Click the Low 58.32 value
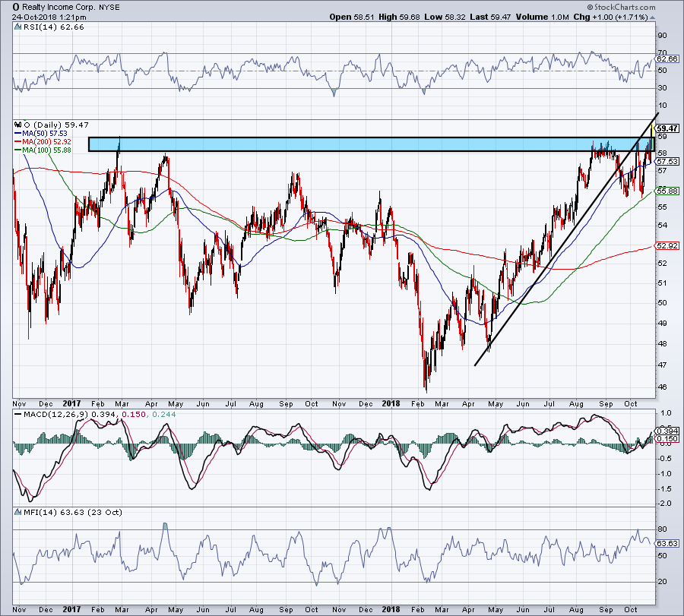Screen dimensions: 684x616 [x=445, y=17]
